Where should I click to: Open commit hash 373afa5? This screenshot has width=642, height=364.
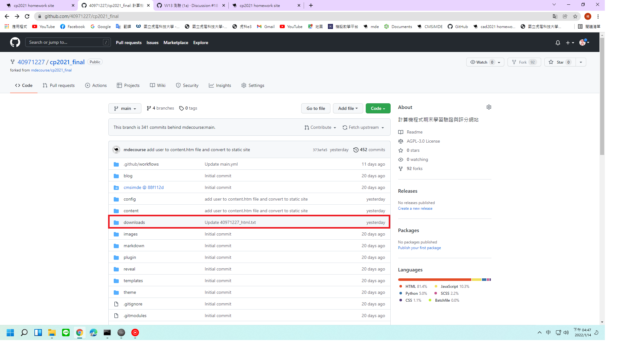[320, 150]
